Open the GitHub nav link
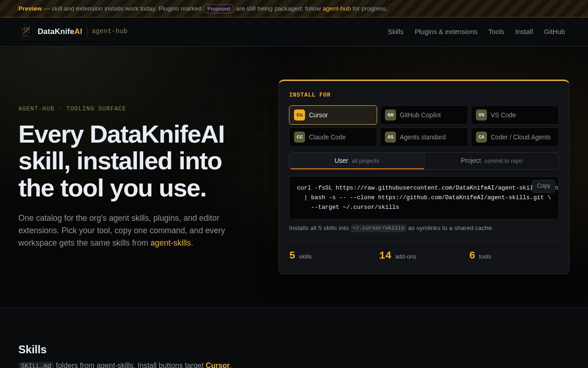 click(x=554, y=32)
